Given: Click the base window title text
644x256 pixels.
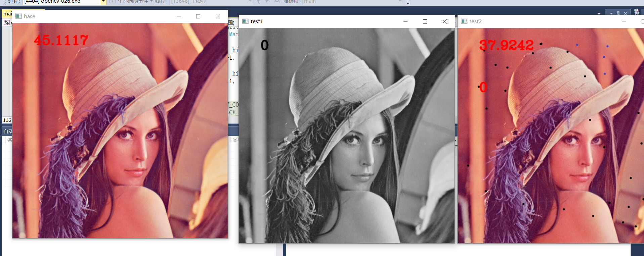Looking at the screenshot, I should point(30,16).
